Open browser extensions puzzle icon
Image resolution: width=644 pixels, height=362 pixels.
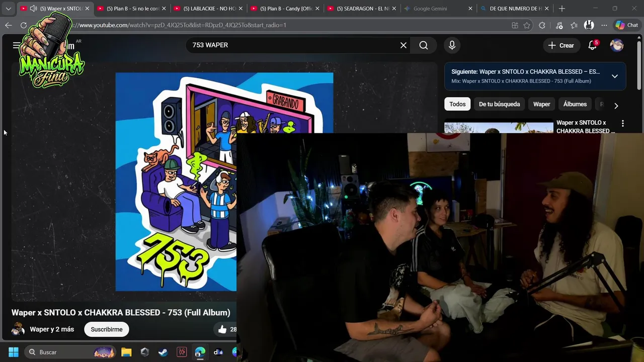tap(542, 25)
